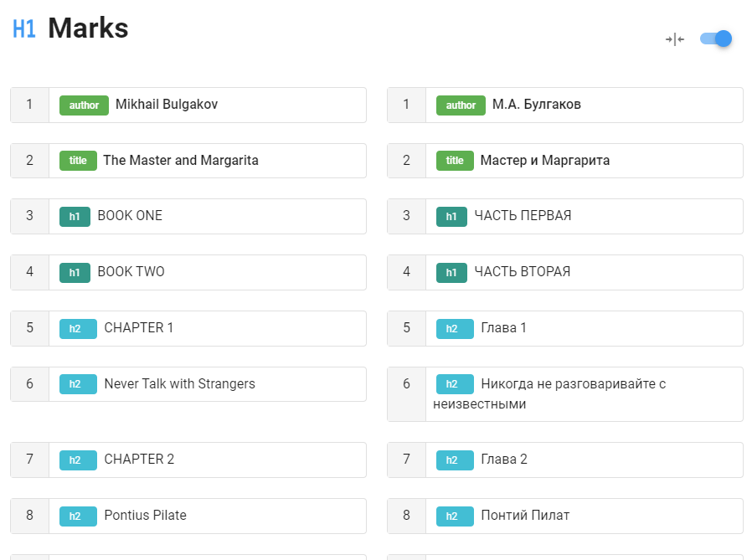This screenshot has height=560, width=752.
Task: Click the title tag for The Master and Margarita
Action: point(78,161)
